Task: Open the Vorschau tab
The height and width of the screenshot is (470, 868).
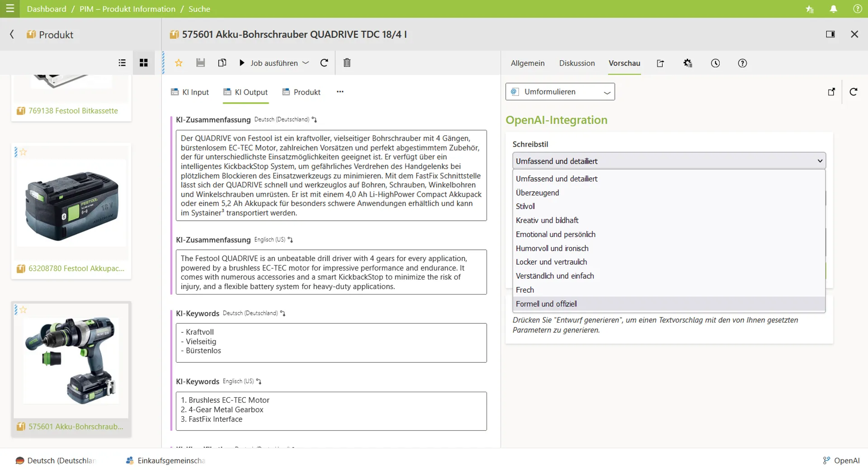Action: (624, 63)
